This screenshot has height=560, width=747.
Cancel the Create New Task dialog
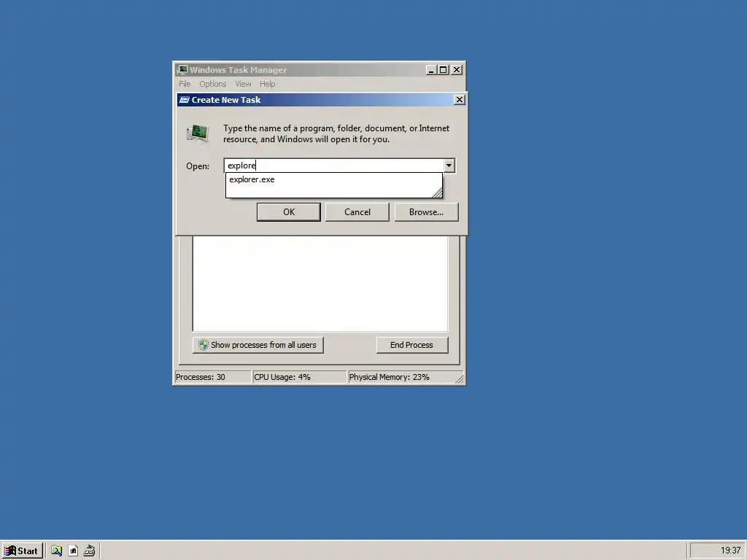[357, 212]
